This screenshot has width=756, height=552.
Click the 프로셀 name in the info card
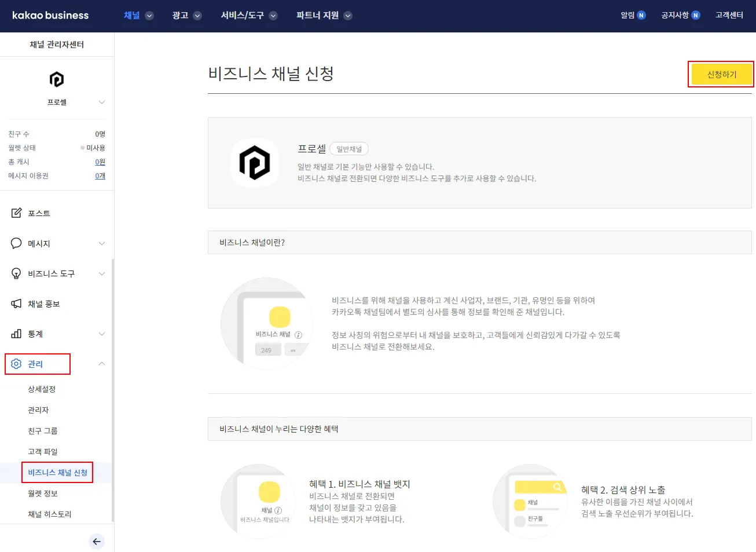point(311,149)
